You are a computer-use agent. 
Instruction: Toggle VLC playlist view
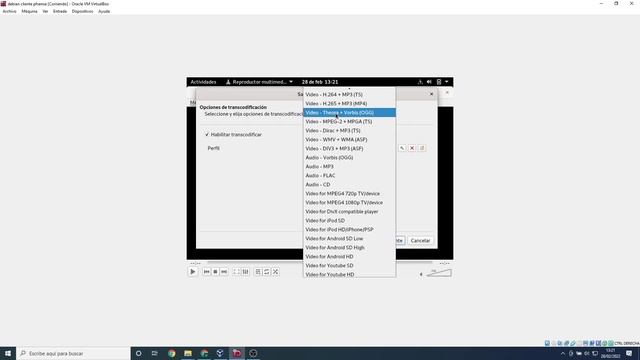258,272
